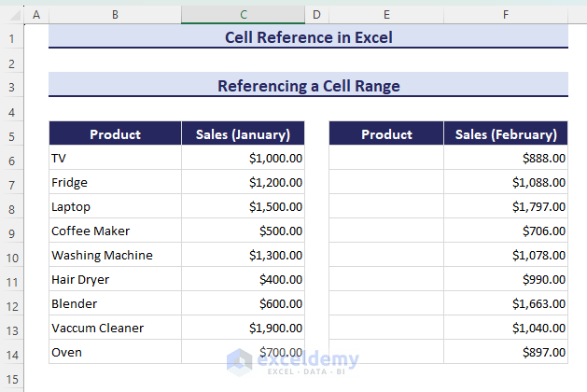The height and width of the screenshot is (392, 587).
Task: Click the 'Cell Reference in Excel' title cell
Action: pyautogui.click(x=308, y=38)
